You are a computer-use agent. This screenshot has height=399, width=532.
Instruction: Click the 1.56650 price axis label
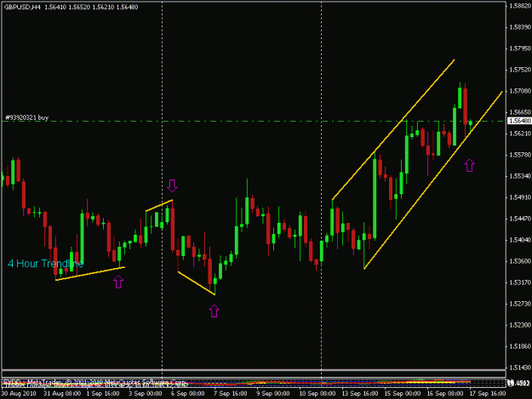tap(520, 112)
